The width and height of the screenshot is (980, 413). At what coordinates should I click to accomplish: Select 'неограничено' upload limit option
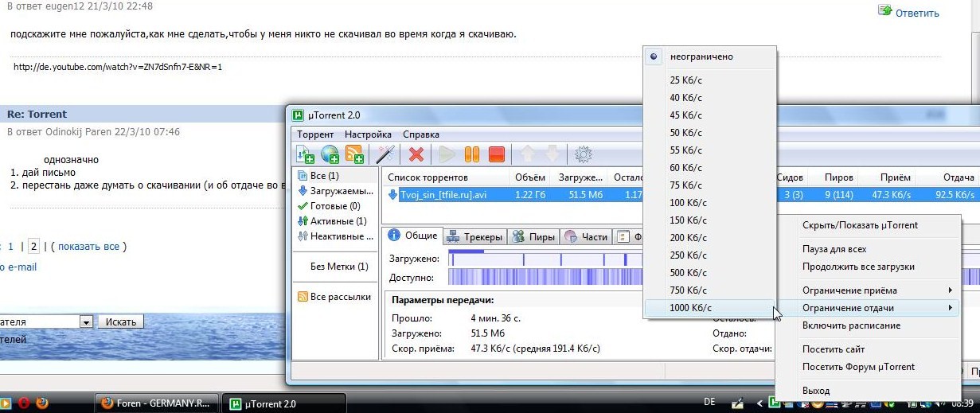pos(710,56)
